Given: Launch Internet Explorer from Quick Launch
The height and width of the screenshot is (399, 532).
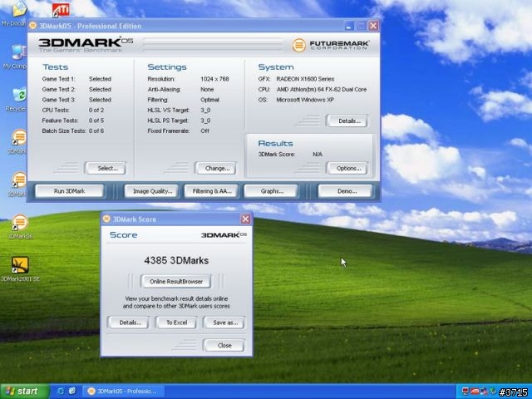Looking at the screenshot, I should (x=61, y=391).
